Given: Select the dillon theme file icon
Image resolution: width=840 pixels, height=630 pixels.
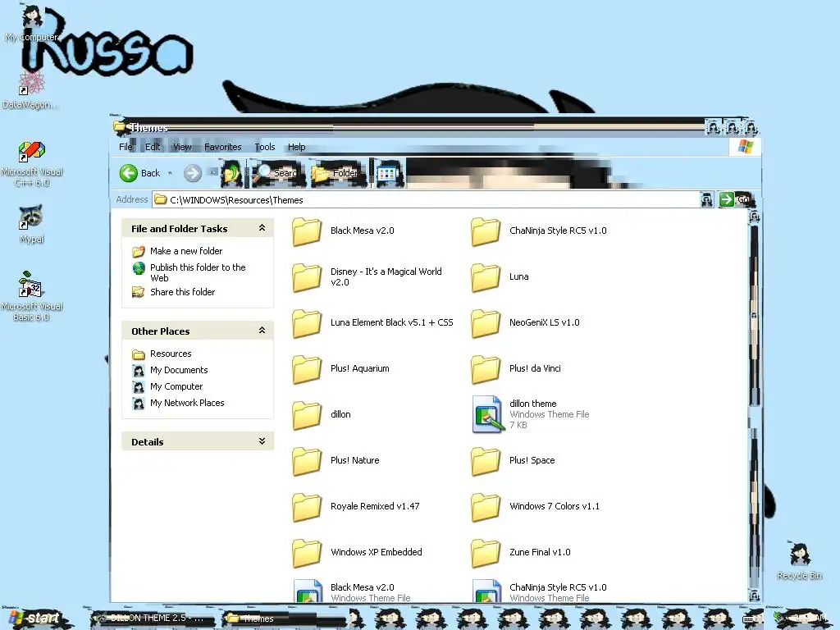Looking at the screenshot, I should [488, 414].
